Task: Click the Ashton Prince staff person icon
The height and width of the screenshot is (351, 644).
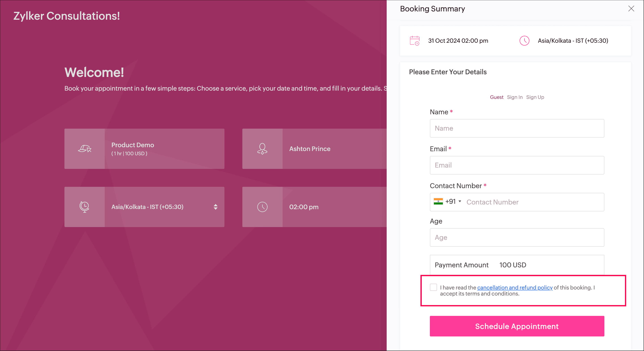Action: [262, 149]
